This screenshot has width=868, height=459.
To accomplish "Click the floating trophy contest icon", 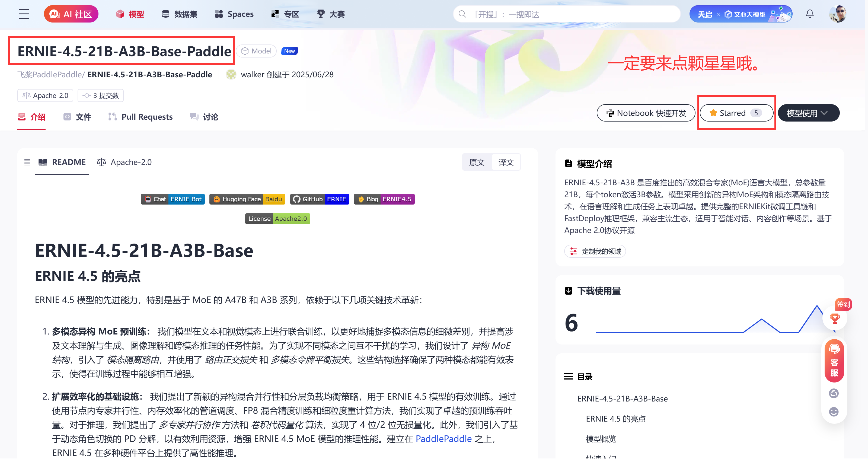I will click(834, 318).
